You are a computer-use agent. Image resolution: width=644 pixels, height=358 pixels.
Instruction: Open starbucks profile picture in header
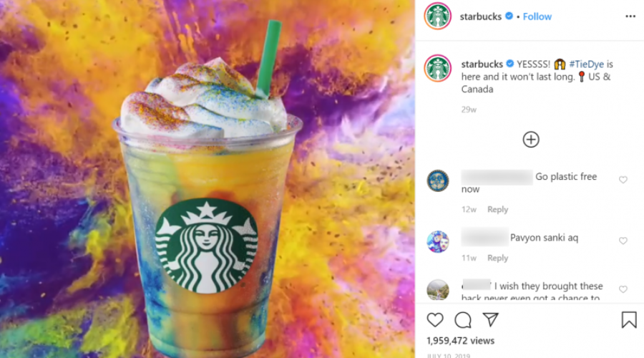438,16
